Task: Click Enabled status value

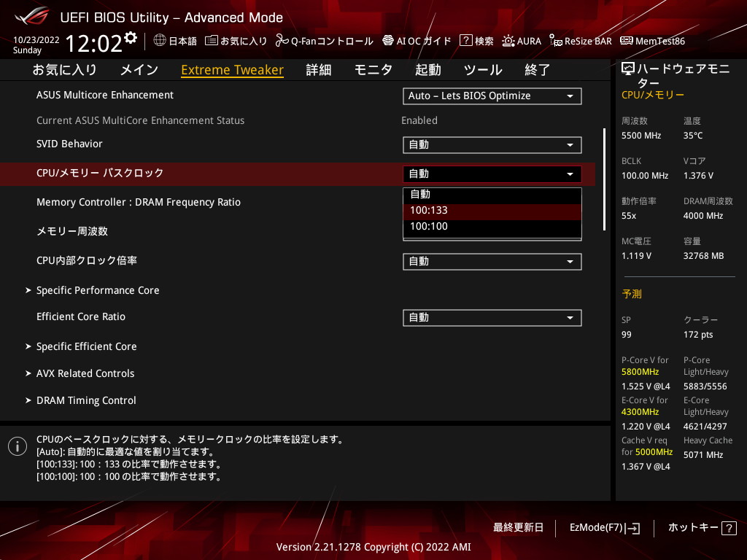Action: pos(419,120)
